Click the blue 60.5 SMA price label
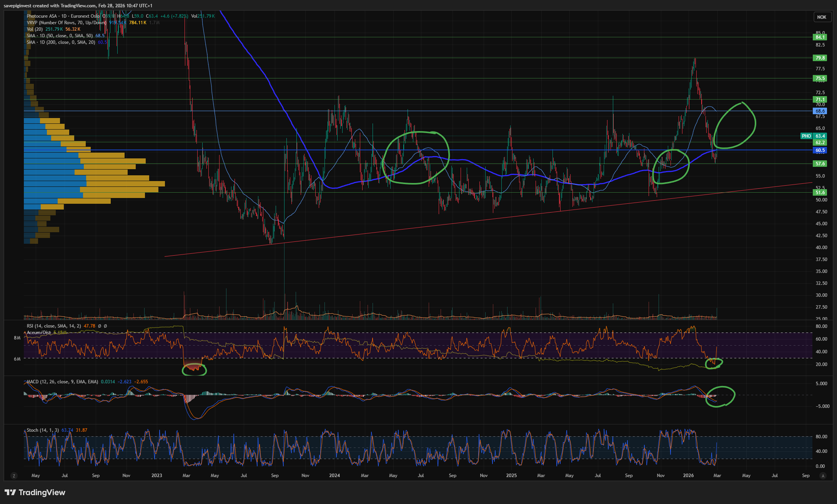Image resolution: width=837 pixels, height=504 pixels. coord(820,150)
